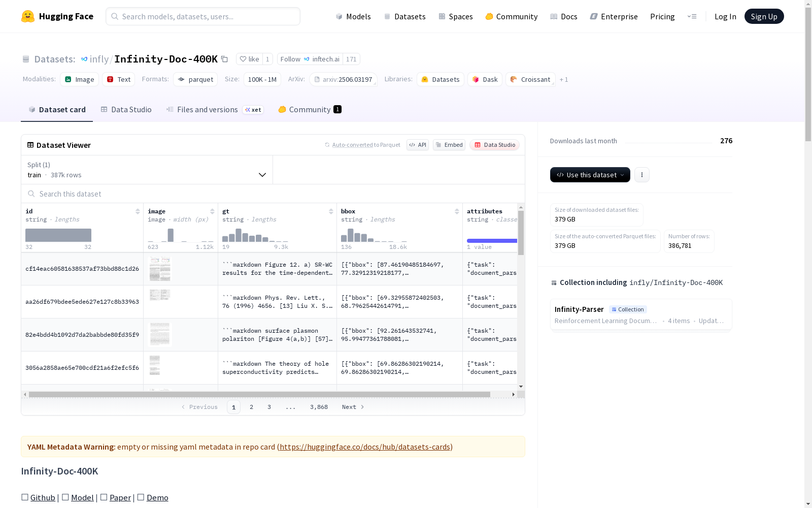Open image thumbnail for row 82e4bdd4
The height and width of the screenshot is (508, 812).
click(160, 334)
